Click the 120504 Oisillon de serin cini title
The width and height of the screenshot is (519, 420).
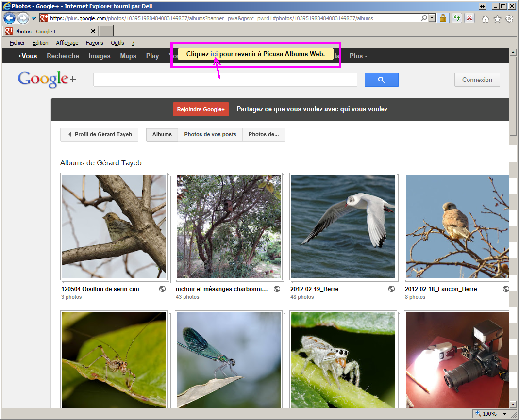[100, 289]
